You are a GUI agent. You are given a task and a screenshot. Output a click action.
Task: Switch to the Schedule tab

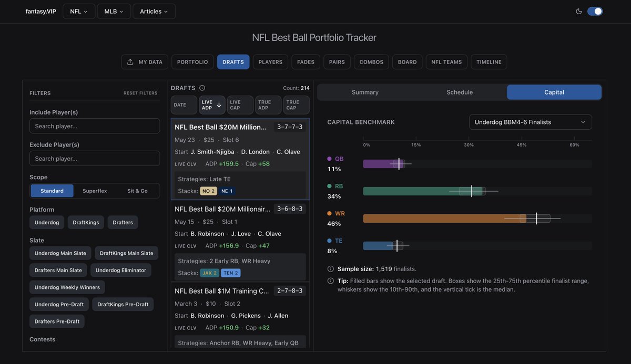click(460, 92)
